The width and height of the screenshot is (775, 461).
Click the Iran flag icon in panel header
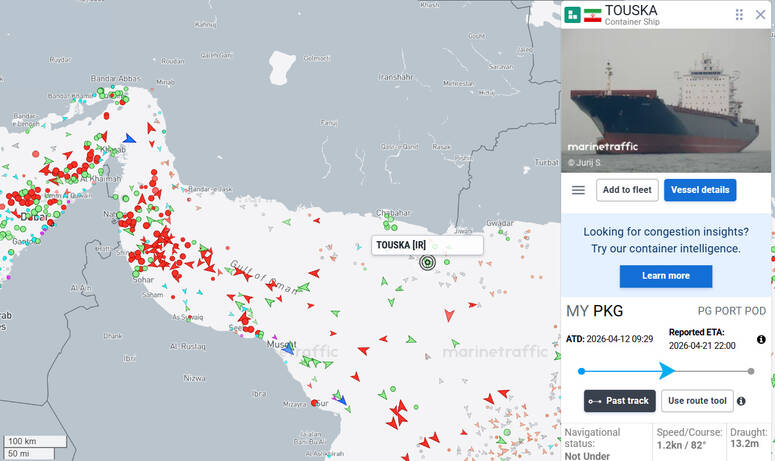click(x=593, y=15)
